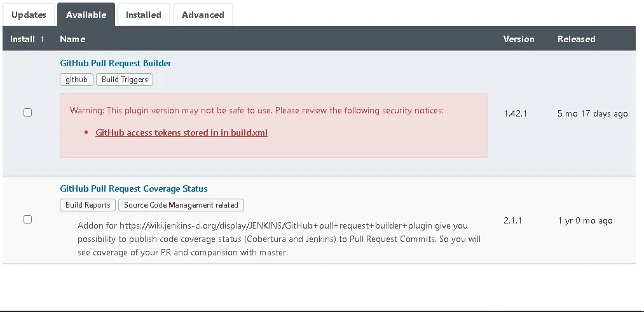Check GitHub Pull Request Builder install box
The height and width of the screenshot is (312, 644).
coord(27,113)
